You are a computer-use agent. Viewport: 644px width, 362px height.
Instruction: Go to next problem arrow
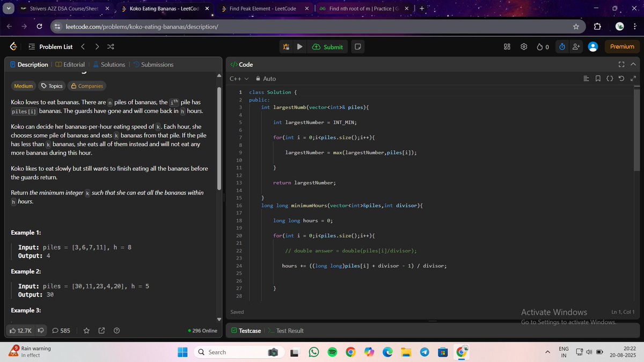pos(97,47)
